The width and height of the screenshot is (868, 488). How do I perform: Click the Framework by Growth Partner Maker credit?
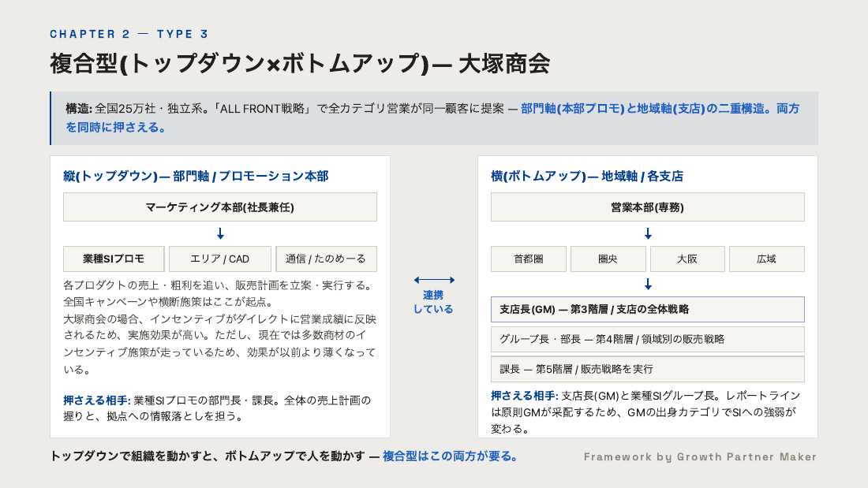click(x=700, y=457)
